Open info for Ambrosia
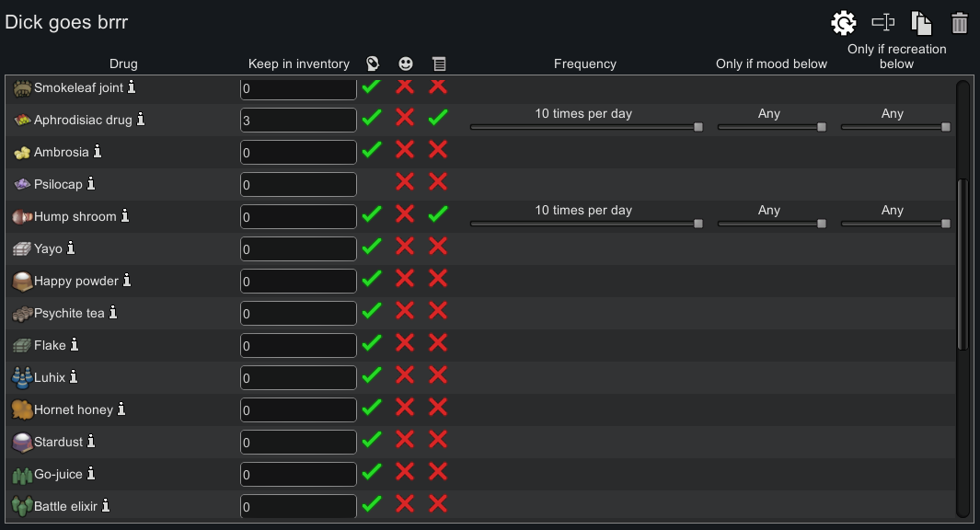Image resolution: width=980 pixels, height=530 pixels. point(98,151)
